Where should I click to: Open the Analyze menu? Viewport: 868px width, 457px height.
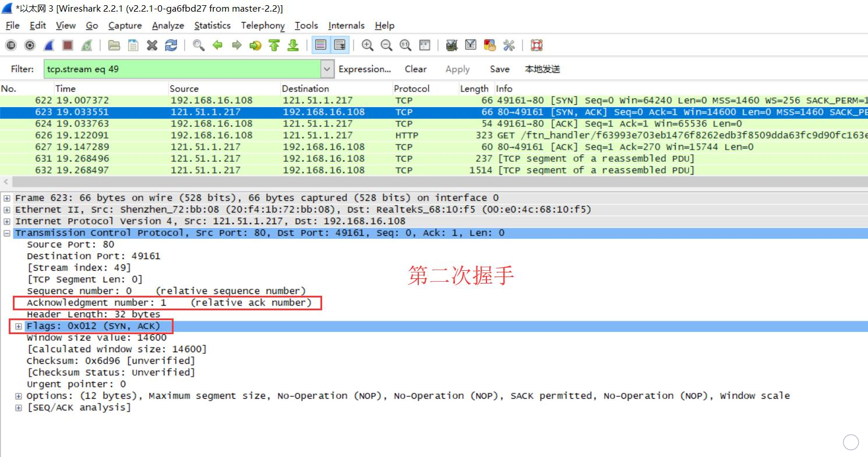[x=168, y=26]
